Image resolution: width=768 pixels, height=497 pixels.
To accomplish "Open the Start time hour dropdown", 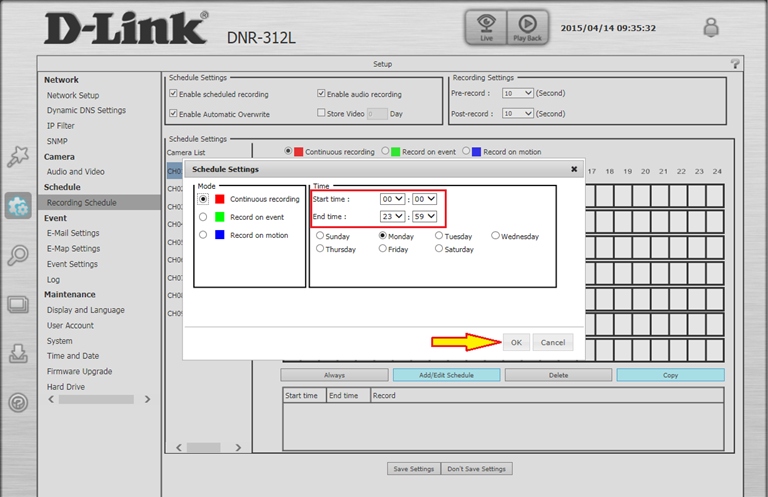I will click(393, 199).
